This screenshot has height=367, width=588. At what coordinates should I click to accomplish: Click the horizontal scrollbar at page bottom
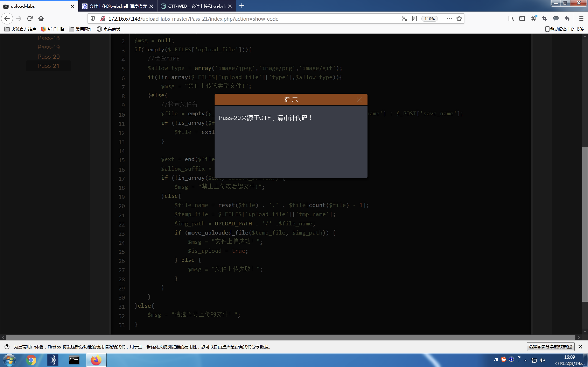(290, 337)
